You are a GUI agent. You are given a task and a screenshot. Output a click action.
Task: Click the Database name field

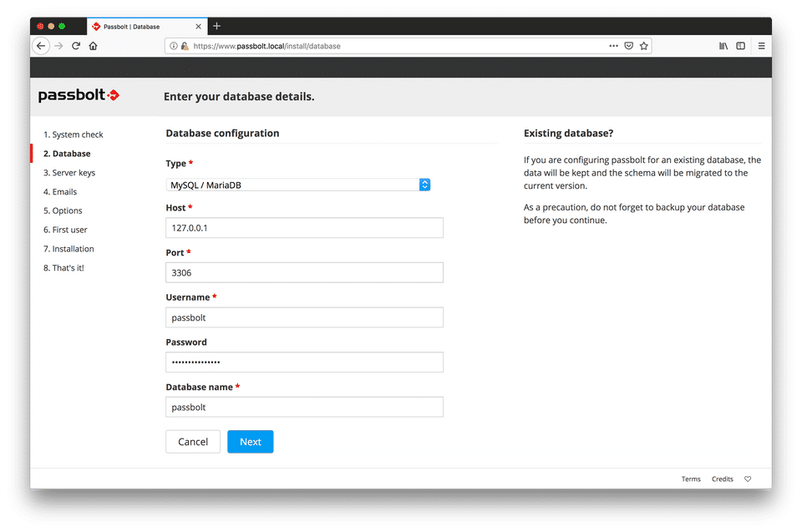pos(304,407)
